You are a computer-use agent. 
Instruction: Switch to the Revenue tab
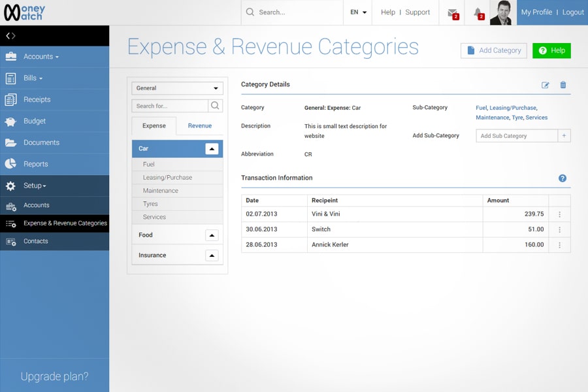tap(199, 126)
